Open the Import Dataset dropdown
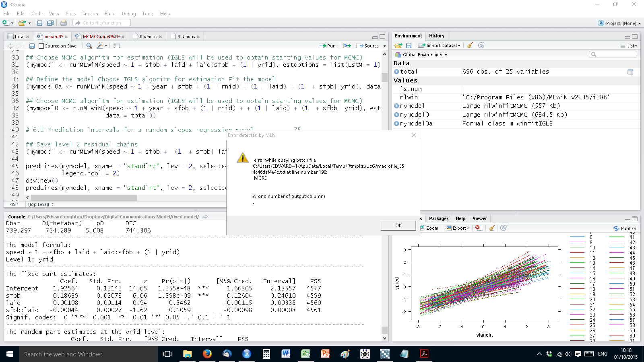The height and width of the screenshot is (362, 644). point(441,45)
